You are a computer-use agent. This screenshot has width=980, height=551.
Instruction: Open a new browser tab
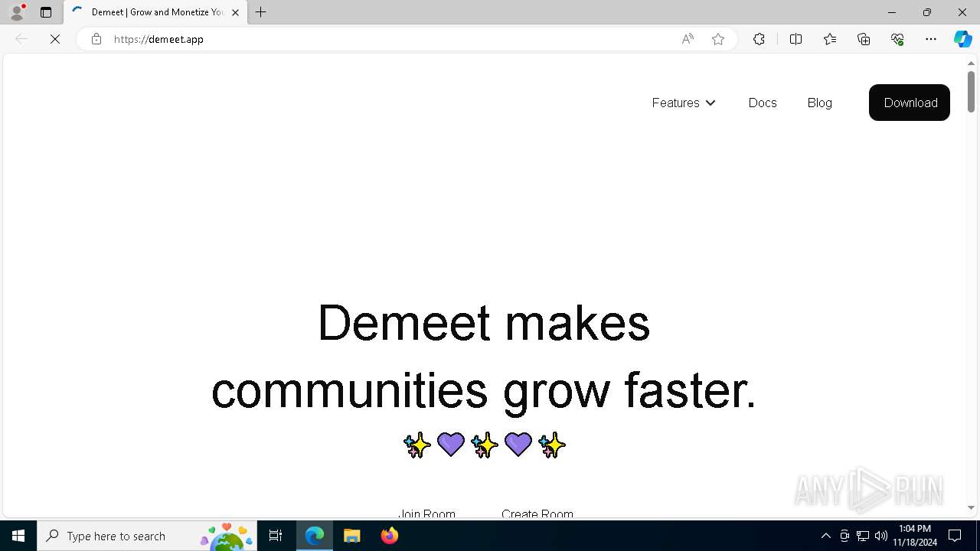click(261, 12)
